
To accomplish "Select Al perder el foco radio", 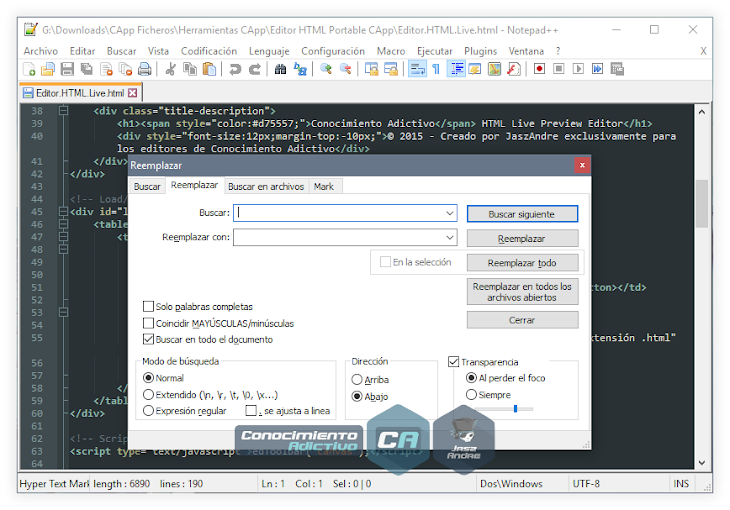I will coord(471,378).
